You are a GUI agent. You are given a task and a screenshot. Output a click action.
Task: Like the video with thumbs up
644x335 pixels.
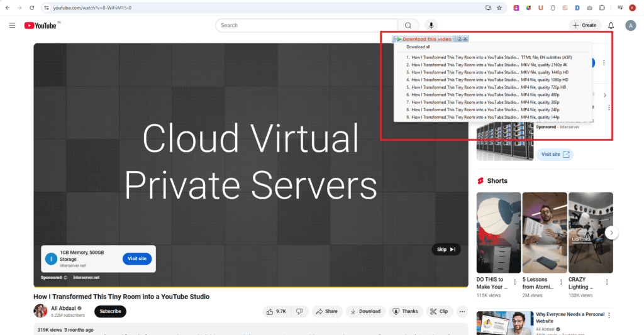[x=276, y=312]
